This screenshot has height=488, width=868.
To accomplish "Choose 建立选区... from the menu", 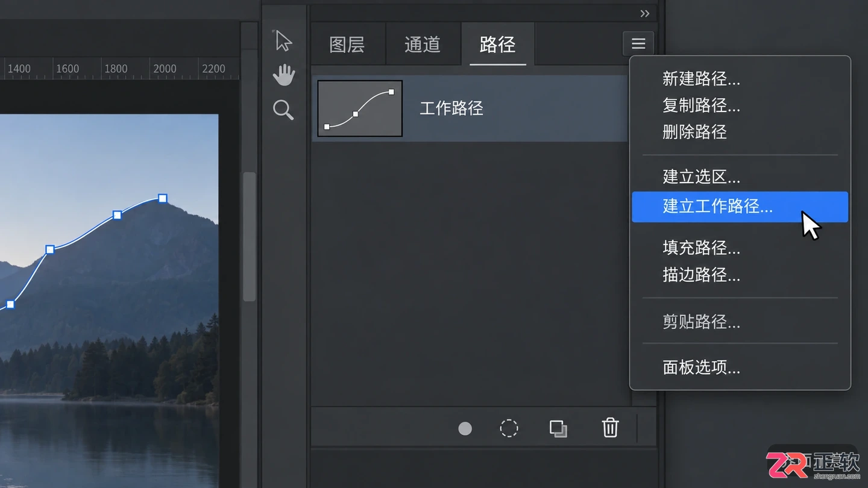I will (x=701, y=177).
